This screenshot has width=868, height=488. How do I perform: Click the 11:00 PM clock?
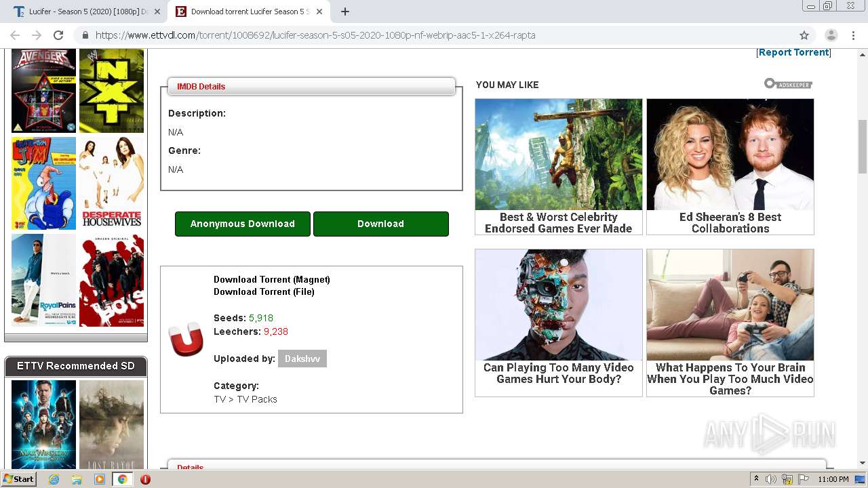pyautogui.click(x=833, y=479)
